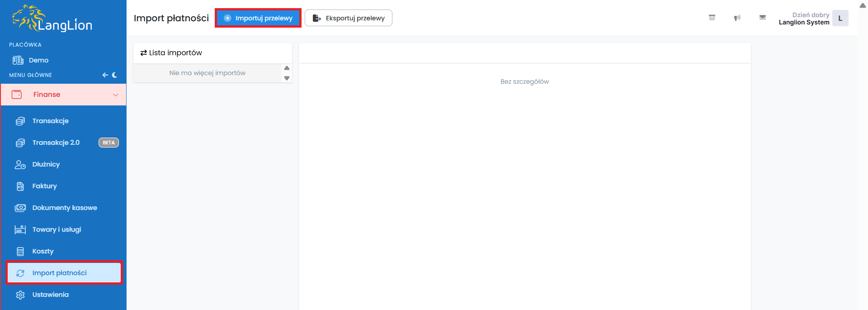Screen dimensions: 868x310
Task: Go to Dłużnicy page
Action: 46,164
